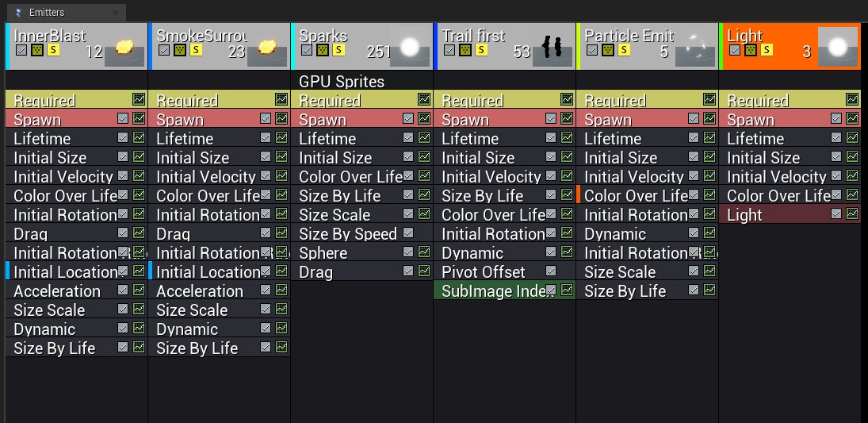
Task: Click graph icon for SubImage Index module
Action: [567, 290]
